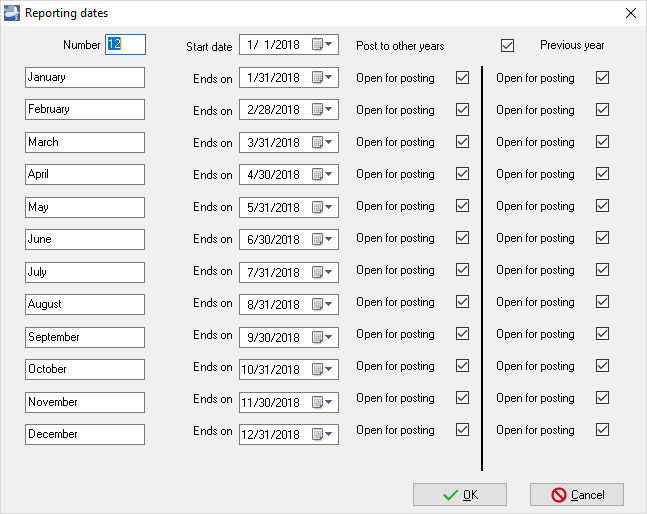Close the Reporting dates dialog
The image size is (647, 514).
click(x=630, y=13)
